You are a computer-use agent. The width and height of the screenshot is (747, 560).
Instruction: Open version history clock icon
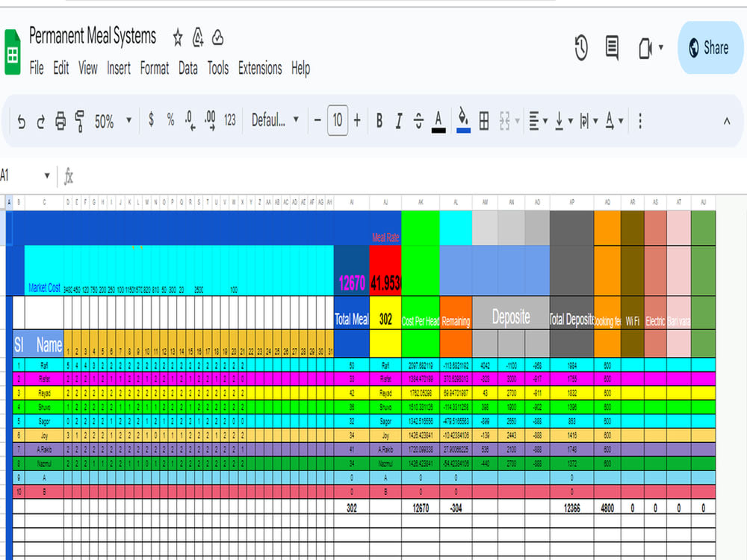[x=580, y=48]
